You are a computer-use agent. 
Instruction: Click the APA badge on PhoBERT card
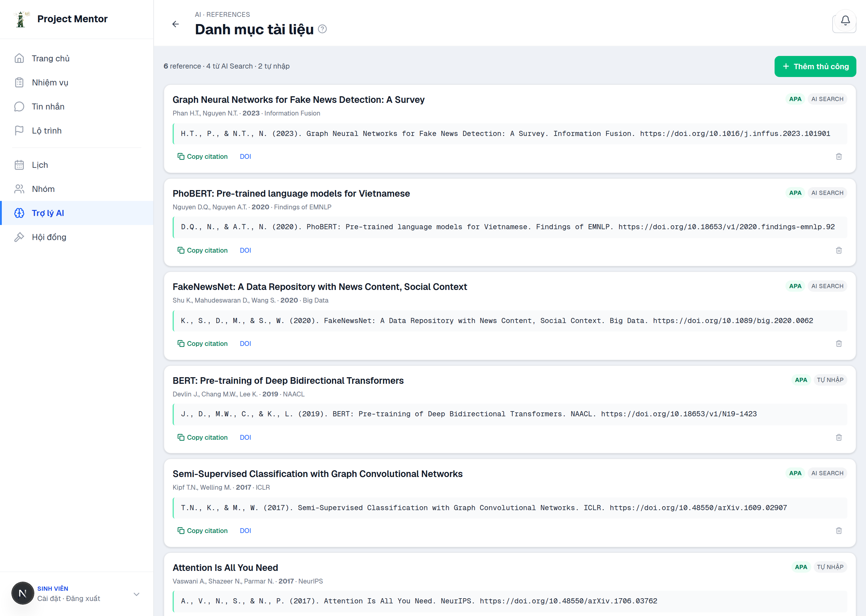pyautogui.click(x=795, y=193)
